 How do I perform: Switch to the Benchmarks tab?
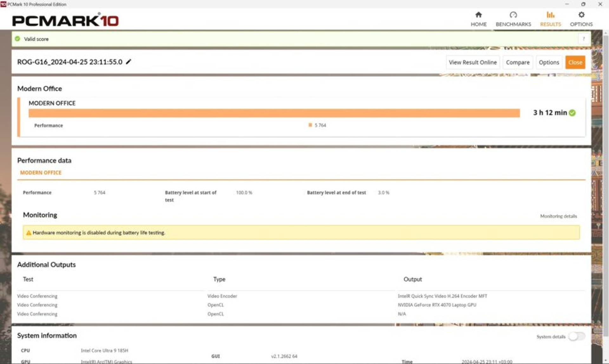[513, 19]
